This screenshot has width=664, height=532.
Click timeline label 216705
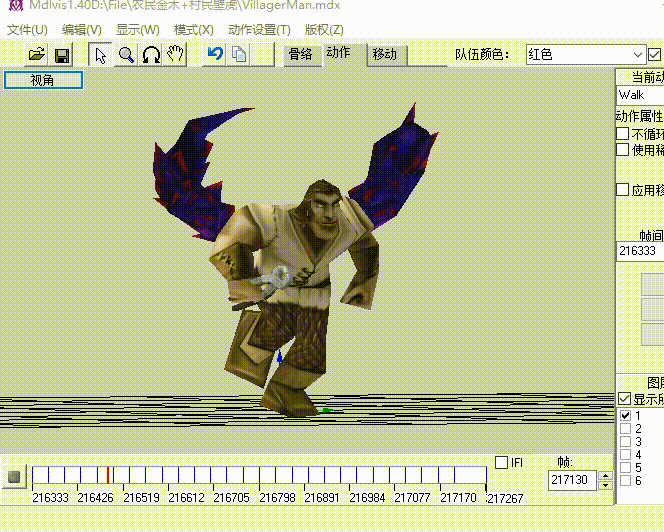[x=232, y=498]
